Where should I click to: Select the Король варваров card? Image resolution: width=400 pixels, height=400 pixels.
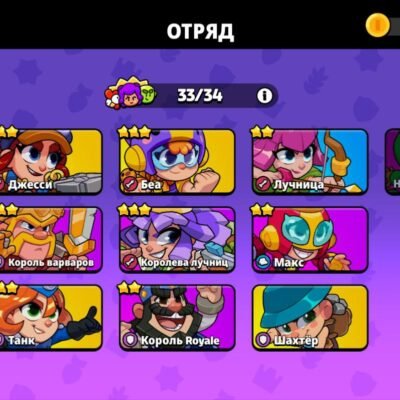pyautogui.click(x=51, y=240)
